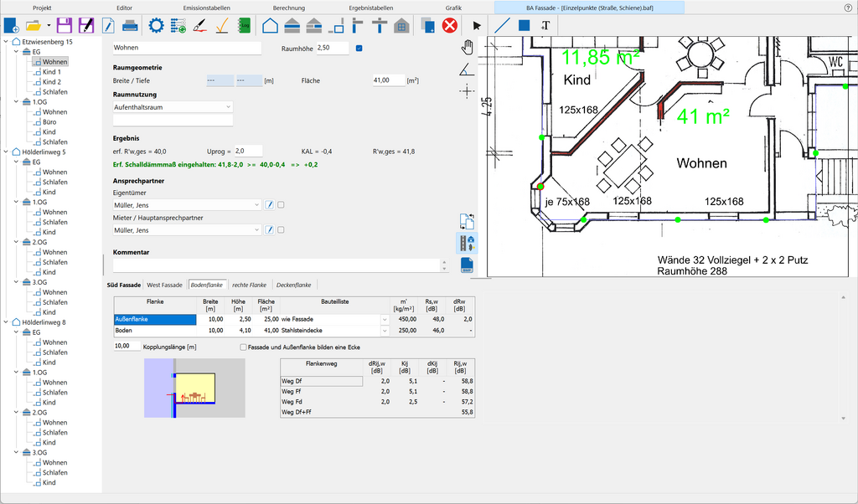The width and height of the screenshot is (858, 504).
Task: Expand the Stahlsteindecke Bauteilliste dropdown
Action: tap(385, 330)
